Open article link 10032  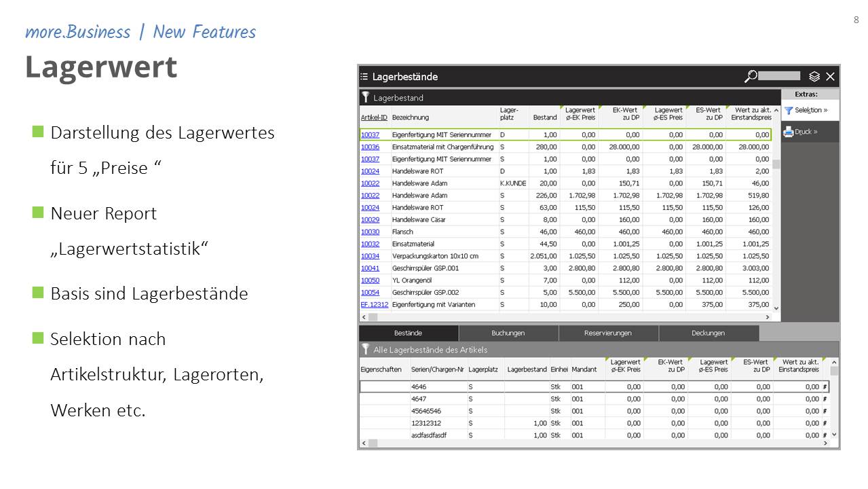[x=370, y=244]
